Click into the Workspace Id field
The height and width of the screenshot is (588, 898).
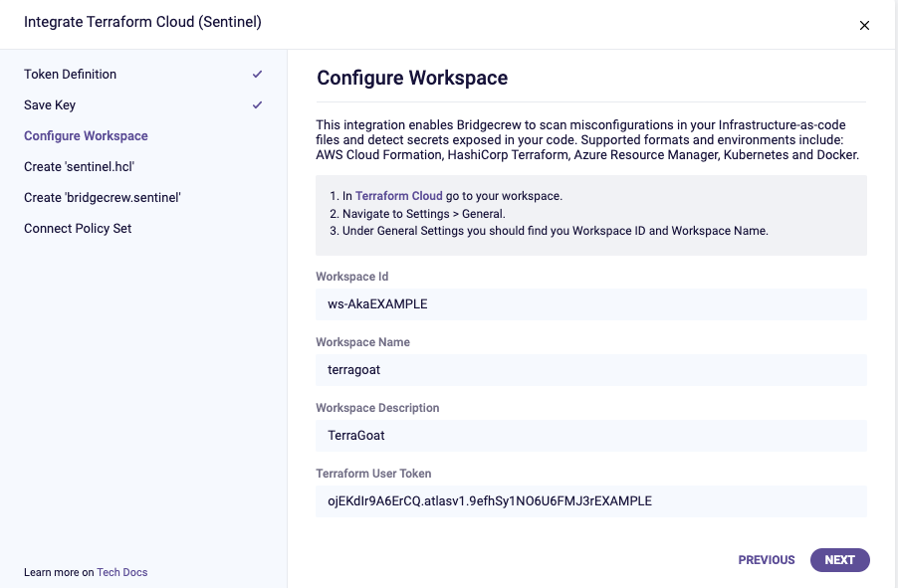click(591, 304)
